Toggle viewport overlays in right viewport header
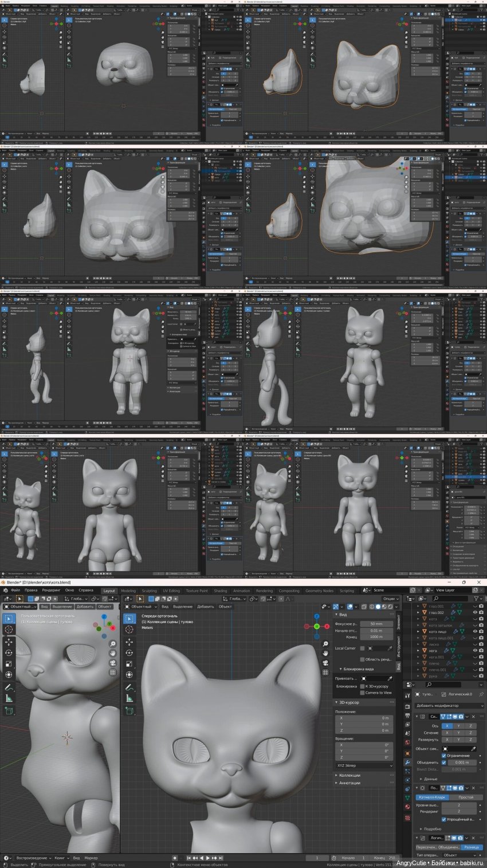This screenshot has height=868, width=487. click(x=350, y=606)
